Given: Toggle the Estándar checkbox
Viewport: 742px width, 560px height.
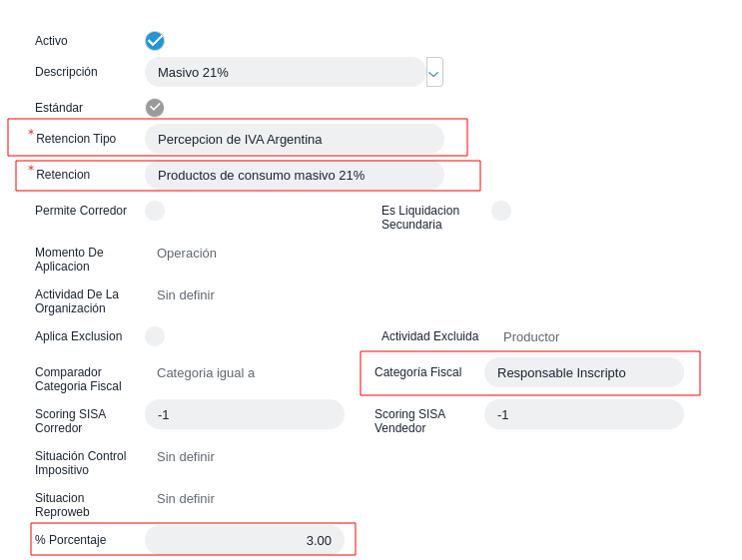Looking at the screenshot, I should (x=155, y=108).
